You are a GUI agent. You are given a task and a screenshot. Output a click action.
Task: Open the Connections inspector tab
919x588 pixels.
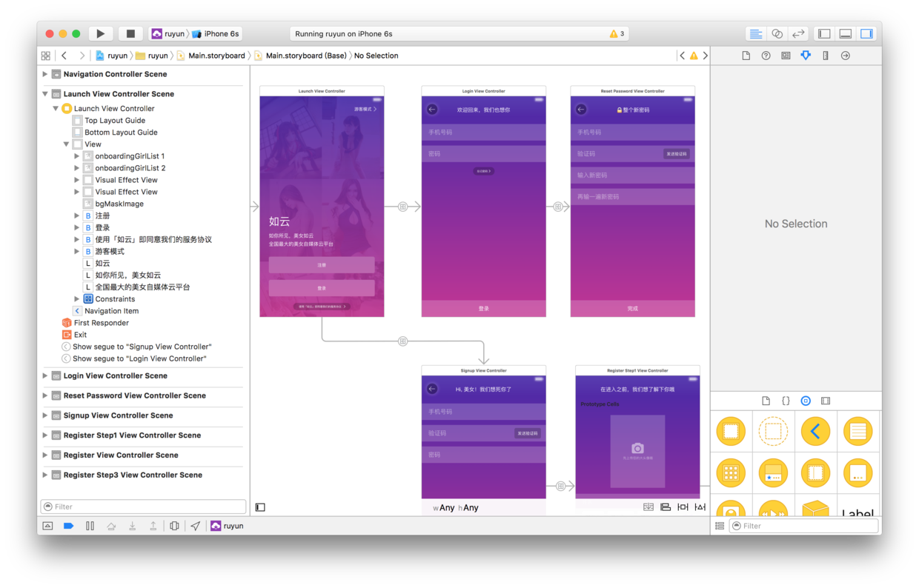(846, 56)
